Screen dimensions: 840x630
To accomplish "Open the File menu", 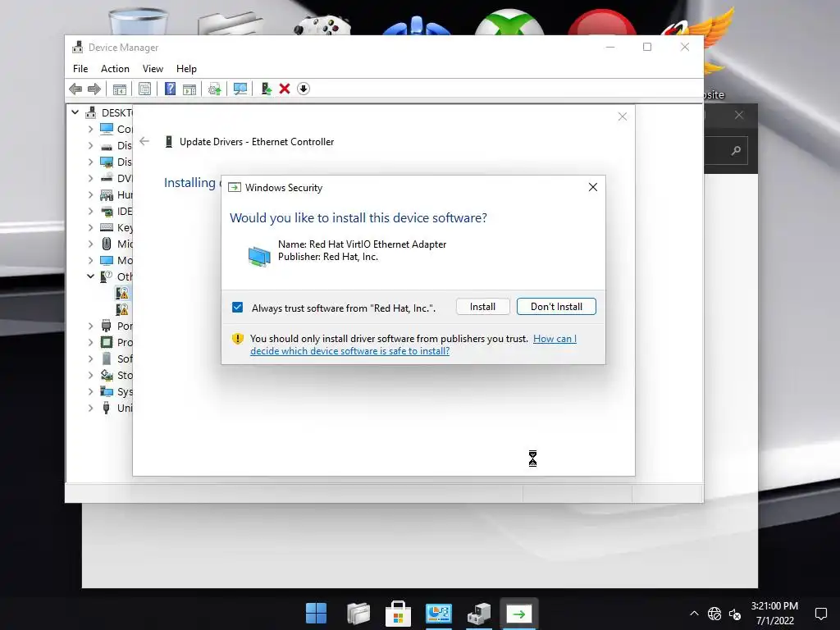I will point(80,69).
